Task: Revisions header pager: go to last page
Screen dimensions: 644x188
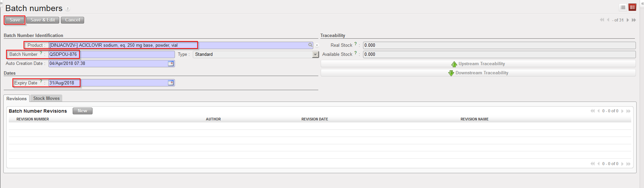Action: 628,111
